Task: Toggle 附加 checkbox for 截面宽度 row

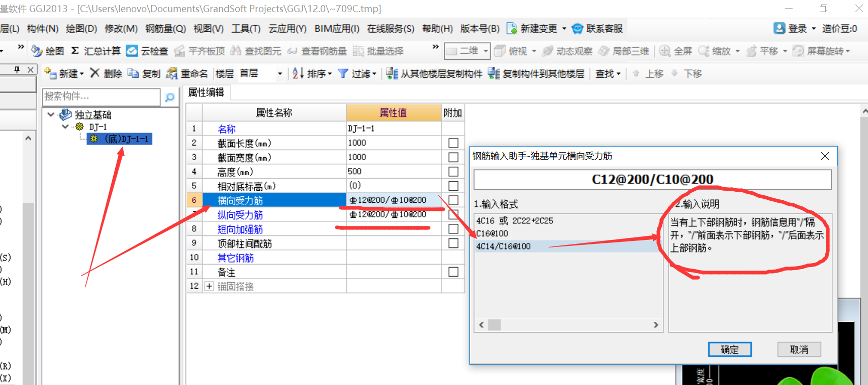Action: click(x=453, y=157)
